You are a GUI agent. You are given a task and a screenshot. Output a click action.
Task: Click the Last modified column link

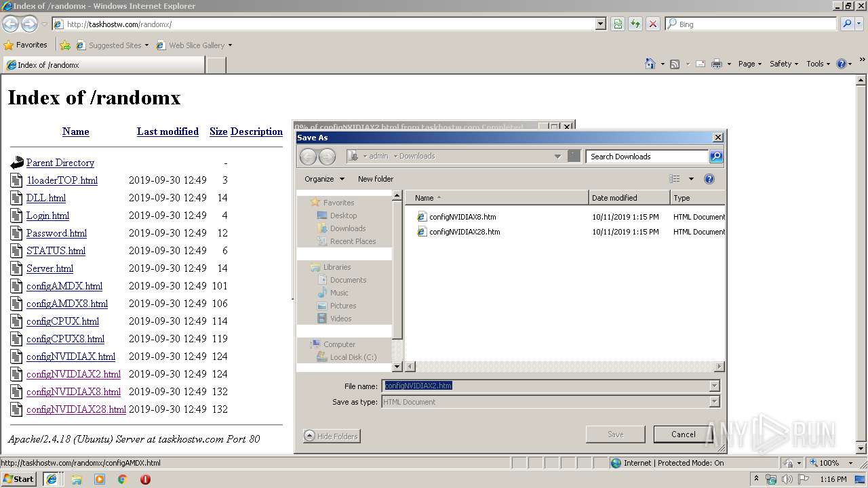tap(167, 131)
